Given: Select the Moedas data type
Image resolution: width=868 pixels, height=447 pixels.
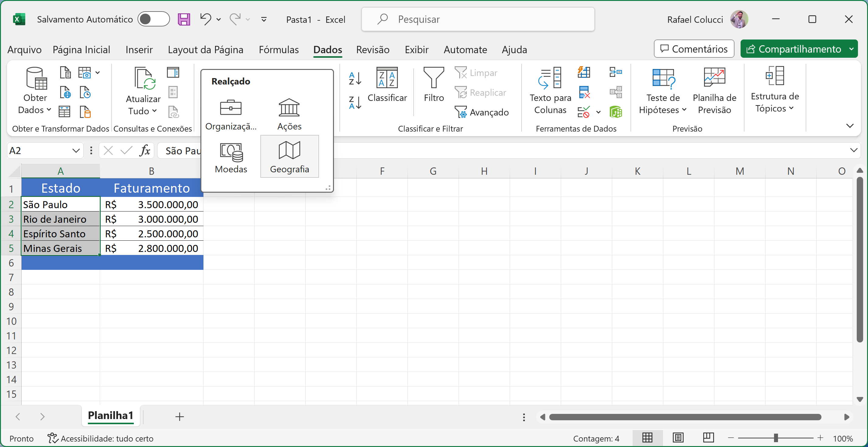Looking at the screenshot, I should [x=231, y=156].
